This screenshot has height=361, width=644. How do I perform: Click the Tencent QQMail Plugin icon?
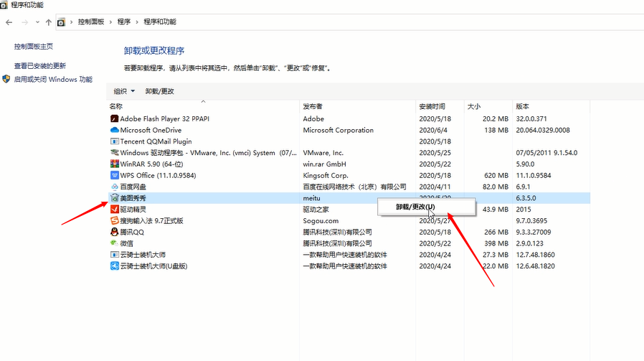click(115, 141)
